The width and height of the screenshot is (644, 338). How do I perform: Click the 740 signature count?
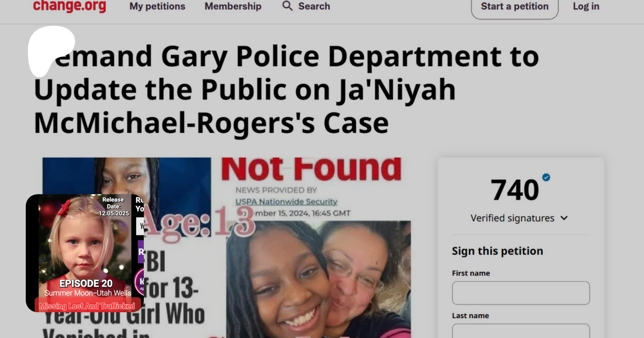tap(515, 190)
